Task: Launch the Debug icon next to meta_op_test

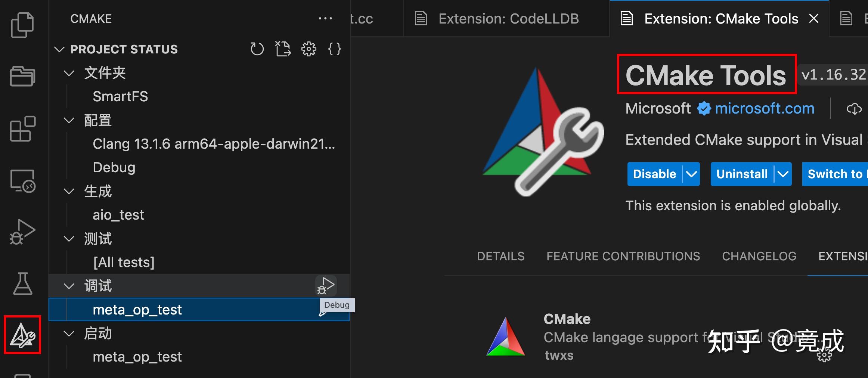Action: [326, 286]
